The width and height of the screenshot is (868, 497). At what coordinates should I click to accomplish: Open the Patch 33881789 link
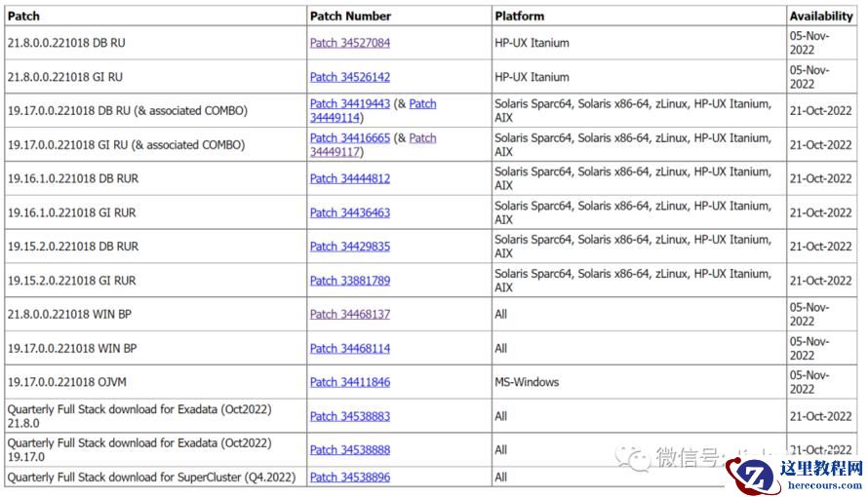coord(350,281)
